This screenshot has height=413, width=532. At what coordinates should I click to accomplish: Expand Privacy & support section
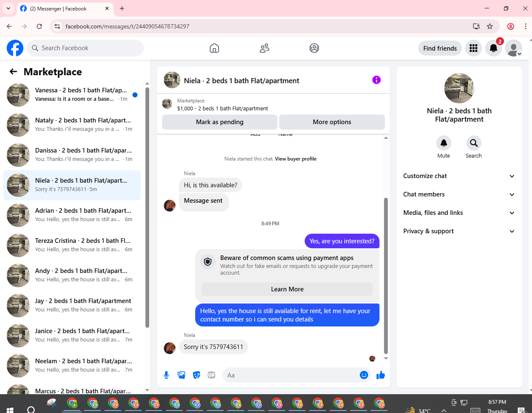tap(459, 231)
